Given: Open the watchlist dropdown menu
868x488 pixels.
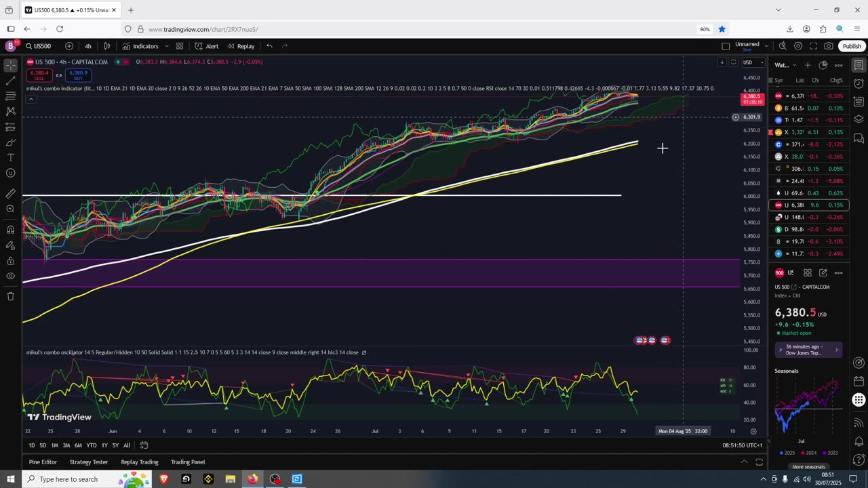Looking at the screenshot, I should point(785,65).
